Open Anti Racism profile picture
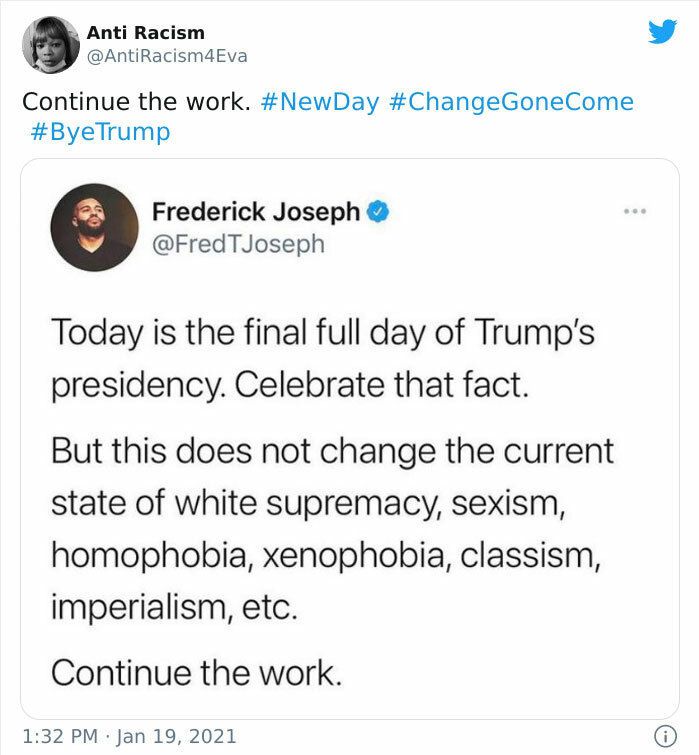Screen dimensions: 699x755 [51, 45]
